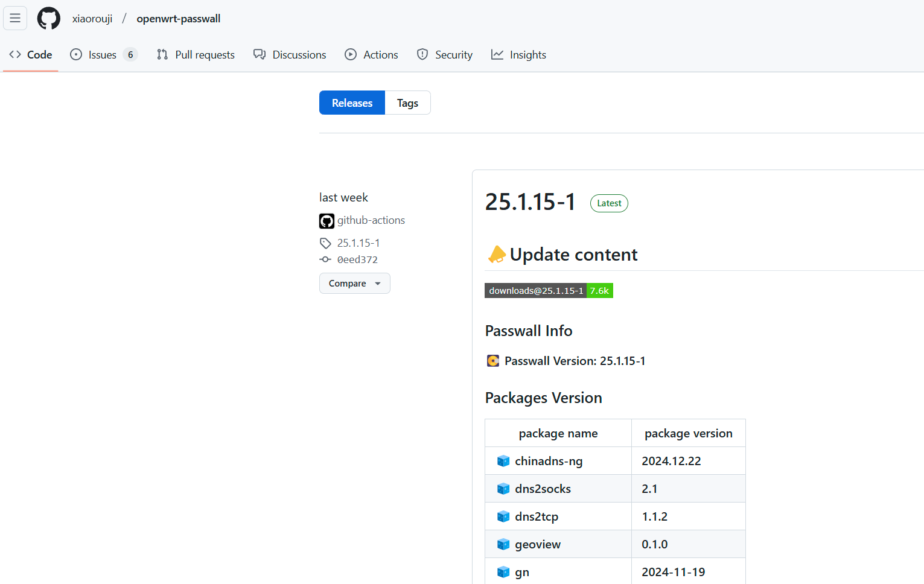This screenshot has height=584, width=924.
Task: Click the commit icon beside 0eed372
Action: pos(325,259)
